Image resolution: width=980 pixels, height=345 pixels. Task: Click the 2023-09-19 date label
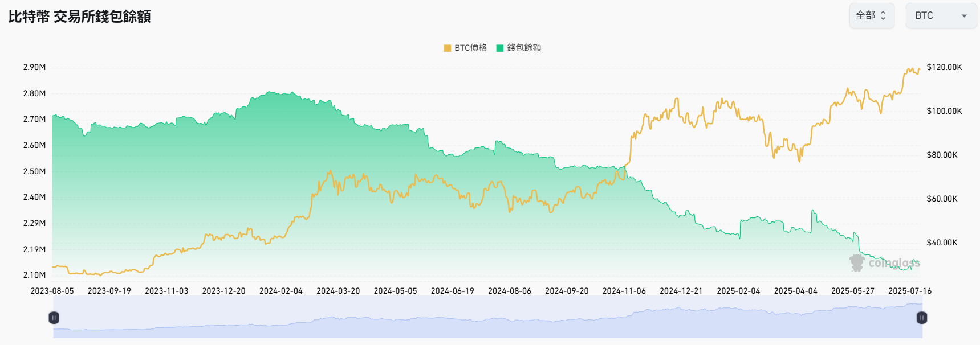click(109, 291)
